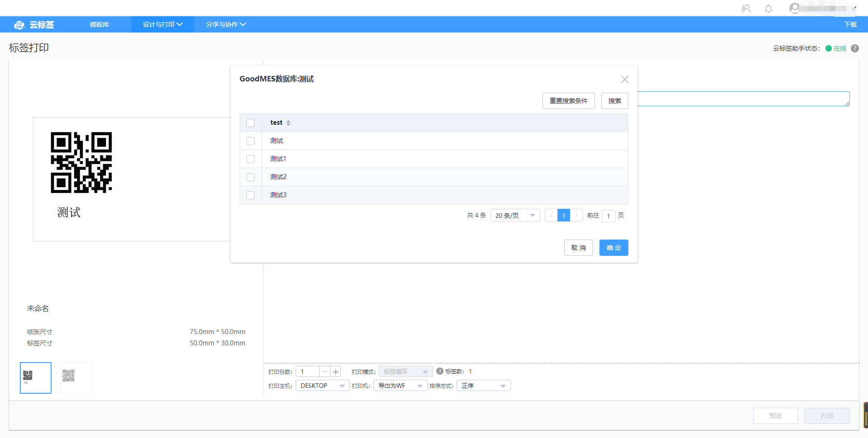868x438 pixels.
Task: Confirm with the 确定 button
Action: pyautogui.click(x=614, y=248)
